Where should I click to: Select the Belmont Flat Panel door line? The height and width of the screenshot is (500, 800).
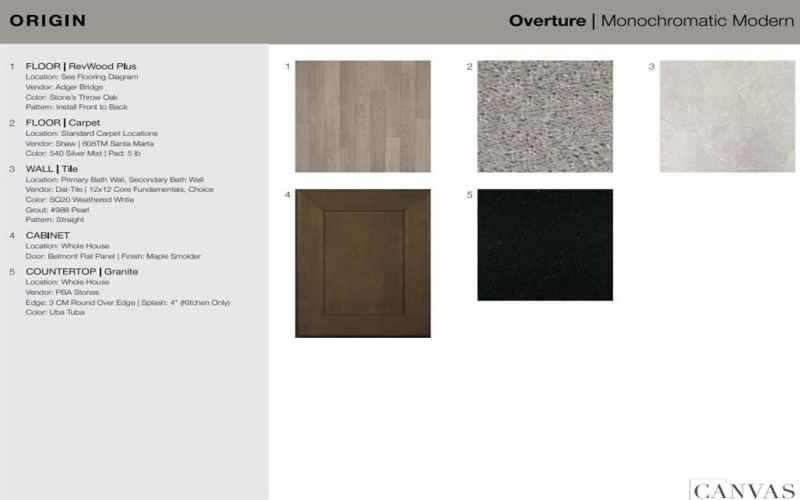pos(104,255)
